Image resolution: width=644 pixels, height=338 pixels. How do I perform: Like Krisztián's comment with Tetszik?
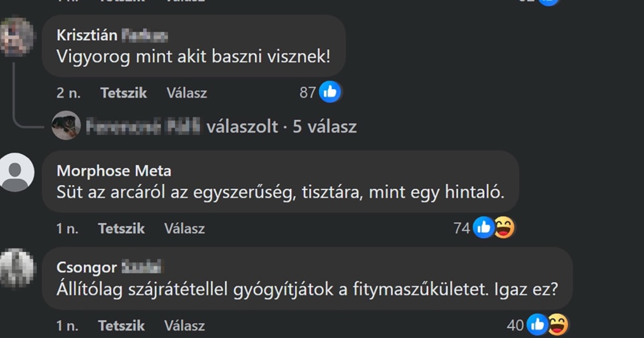[x=123, y=93]
